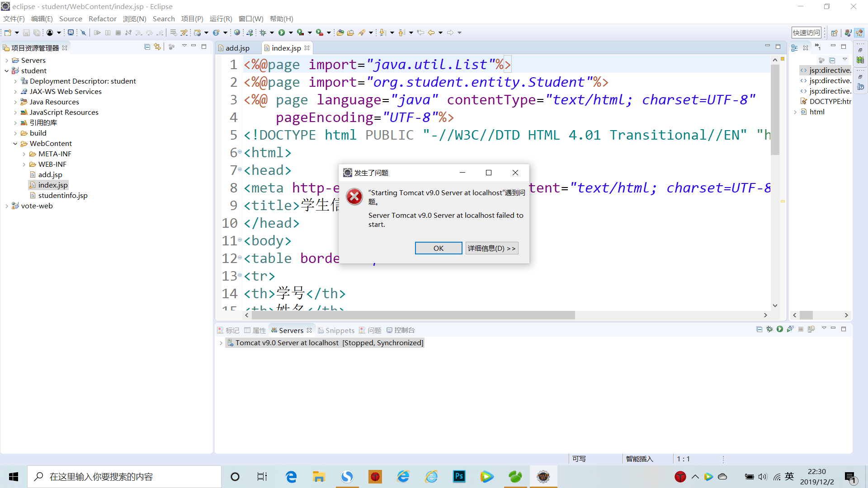Image resolution: width=868 pixels, height=488 pixels.
Task: Start the server from Servers view toolbar
Action: point(780,329)
